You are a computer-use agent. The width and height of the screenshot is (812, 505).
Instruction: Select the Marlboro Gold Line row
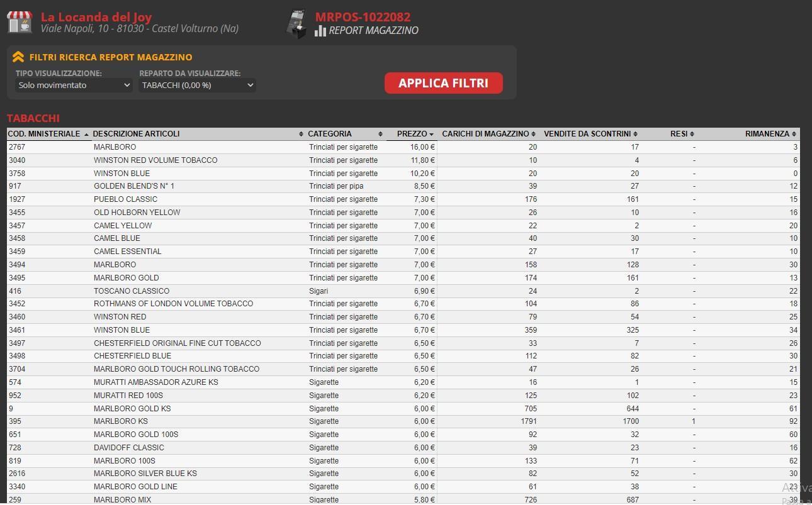point(403,487)
